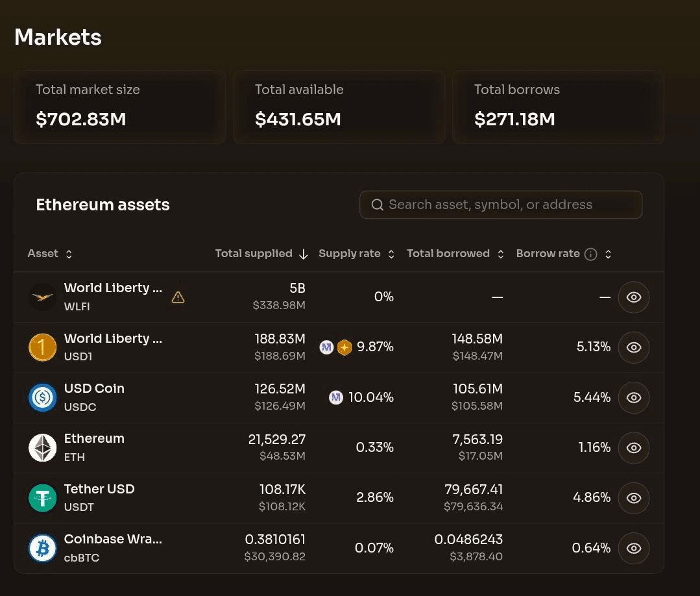Image resolution: width=700 pixels, height=596 pixels.
Task: Click the 0.3810161 supplied value
Action: coord(275,540)
